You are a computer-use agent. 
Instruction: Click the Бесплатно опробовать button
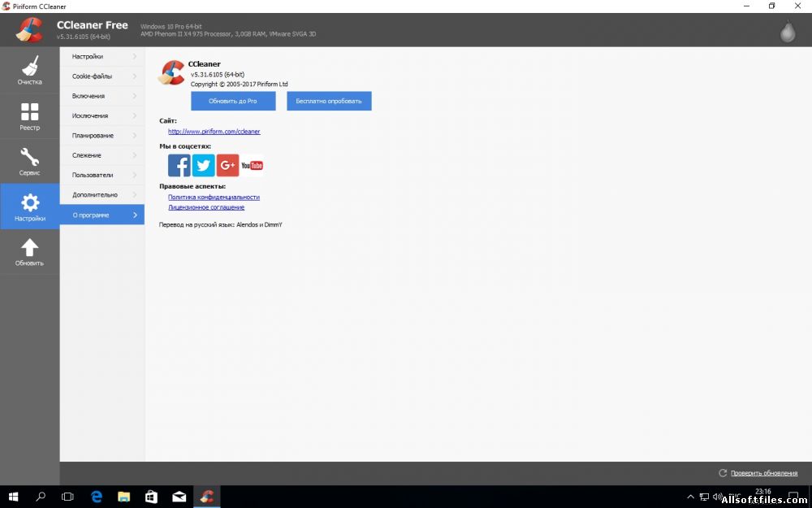tap(329, 101)
